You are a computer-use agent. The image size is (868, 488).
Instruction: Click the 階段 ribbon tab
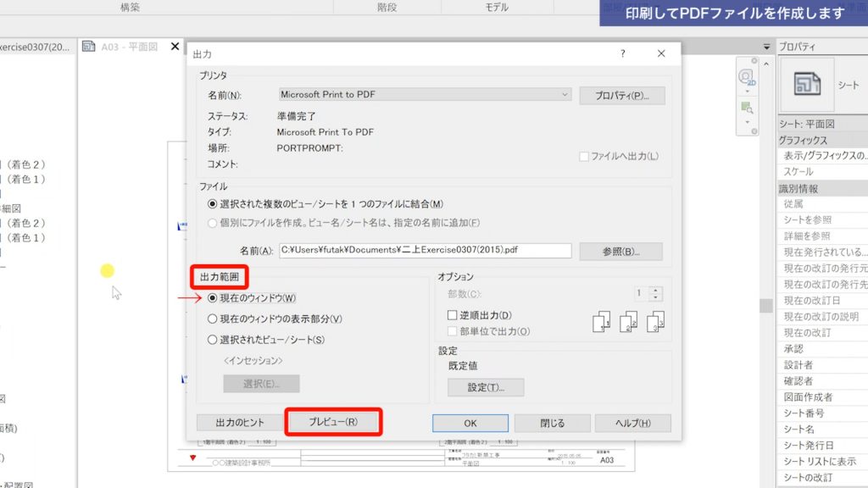[x=387, y=7]
